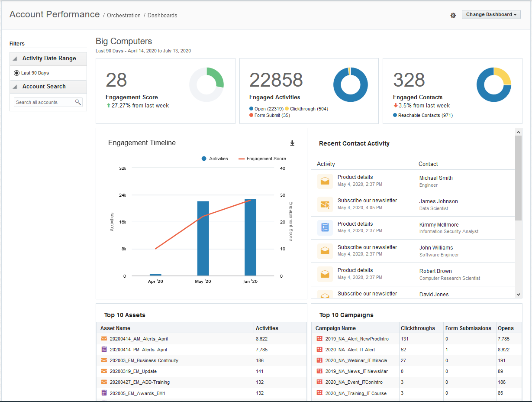Open the 2020_NA_Webinar_IT Miracle campaign
Image resolution: width=532 pixels, height=402 pixels.
tap(356, 360)
